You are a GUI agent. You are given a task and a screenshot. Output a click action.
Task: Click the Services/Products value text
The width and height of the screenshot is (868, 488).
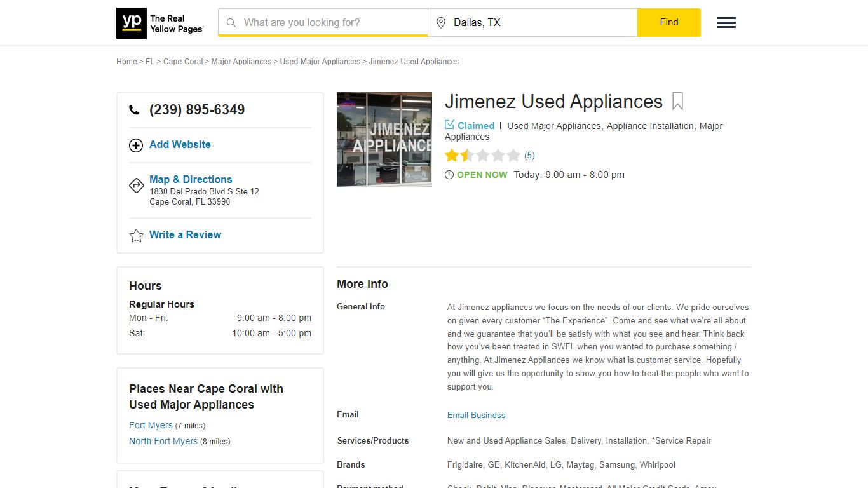(579, 440)
